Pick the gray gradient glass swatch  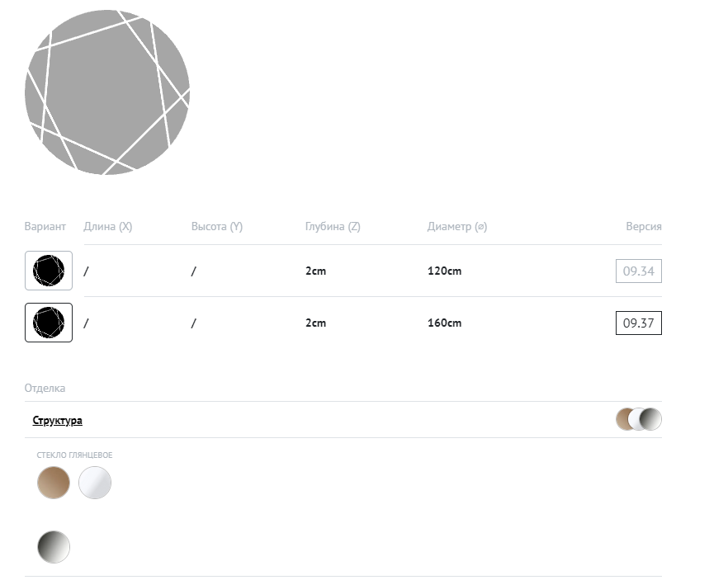click(x=54, y=546)
